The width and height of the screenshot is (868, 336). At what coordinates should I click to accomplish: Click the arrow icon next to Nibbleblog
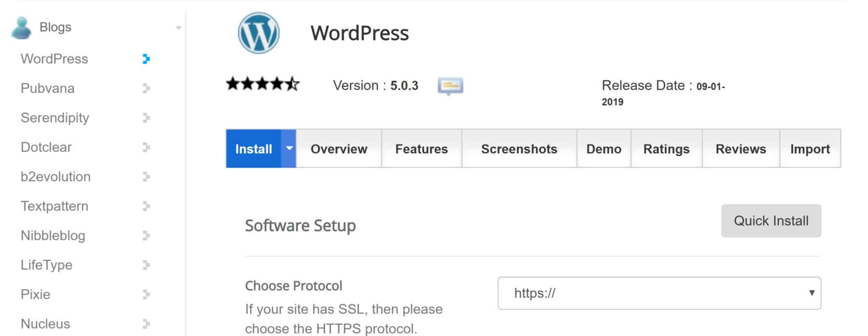coord(146,236)
